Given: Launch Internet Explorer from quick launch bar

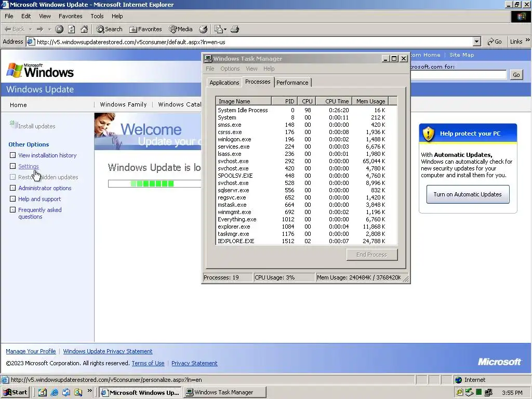Looking at the screenshot, I should pos(54,392).
